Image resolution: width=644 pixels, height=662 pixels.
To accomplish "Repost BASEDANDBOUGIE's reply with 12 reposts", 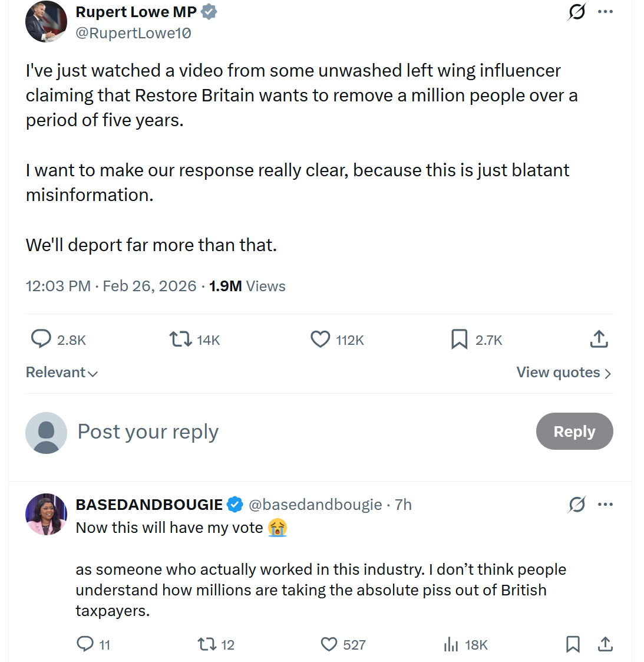I will (x=207, y=644).
